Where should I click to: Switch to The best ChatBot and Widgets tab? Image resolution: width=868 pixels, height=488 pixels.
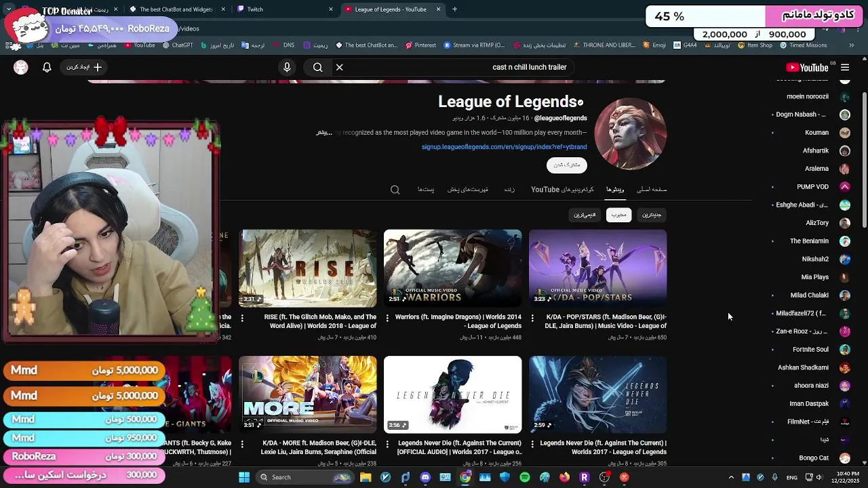(175, 9)
